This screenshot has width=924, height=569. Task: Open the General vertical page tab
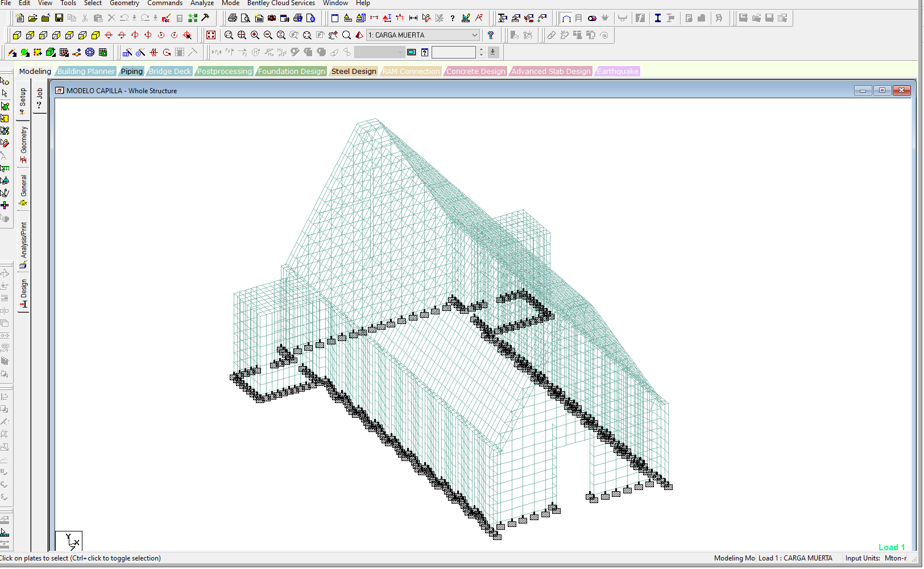pos(23,190)
